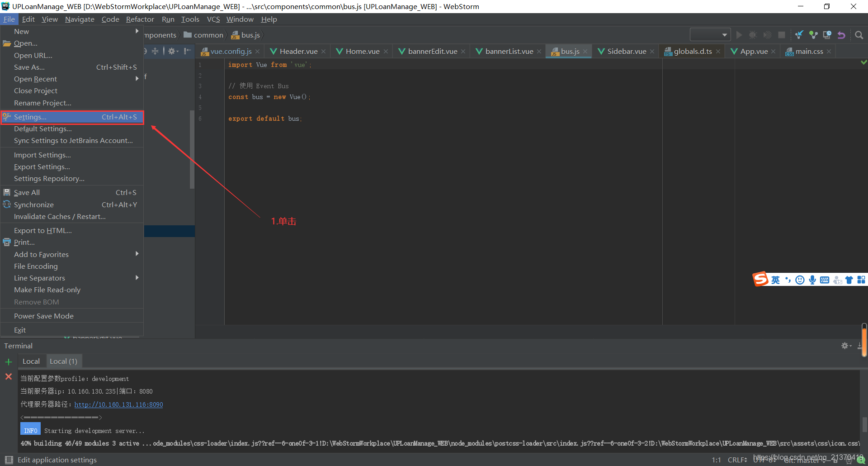The image size is (868, 466).
Task: Toggle Make File Read-only
Action: [47, 290]
